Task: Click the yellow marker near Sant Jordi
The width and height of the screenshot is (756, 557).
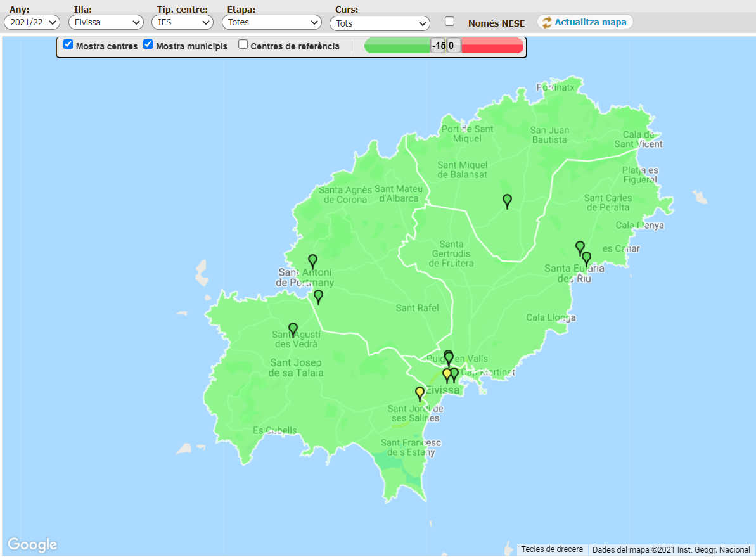Action: click(420, 393)
